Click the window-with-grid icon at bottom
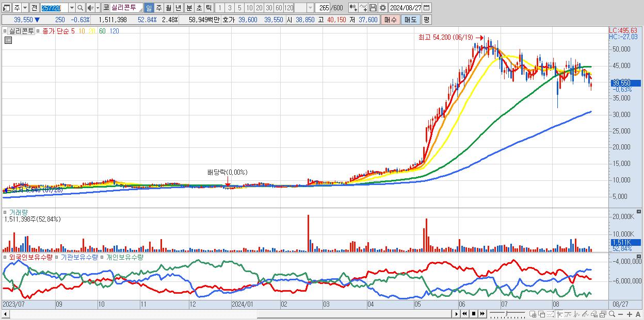 (x=533, y=314)
